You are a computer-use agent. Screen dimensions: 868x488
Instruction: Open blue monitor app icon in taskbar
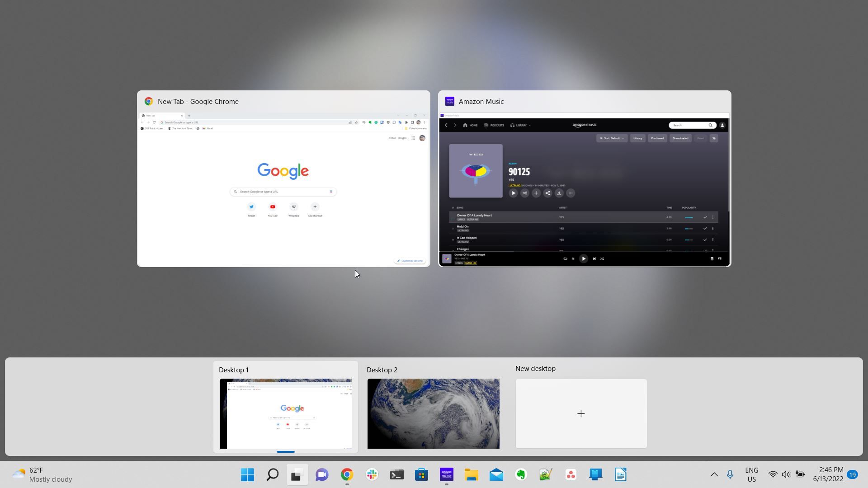pos(595,474)
